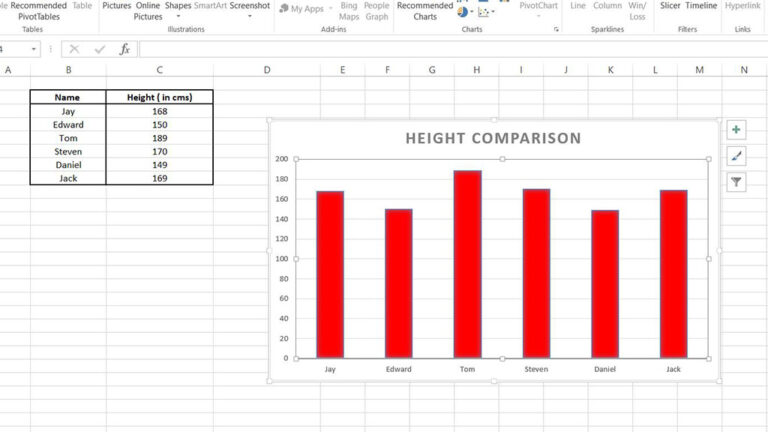This screenshot has height=432, width=768.
Task: Click the Timeline filter button
Action: [x=701, y=6]
